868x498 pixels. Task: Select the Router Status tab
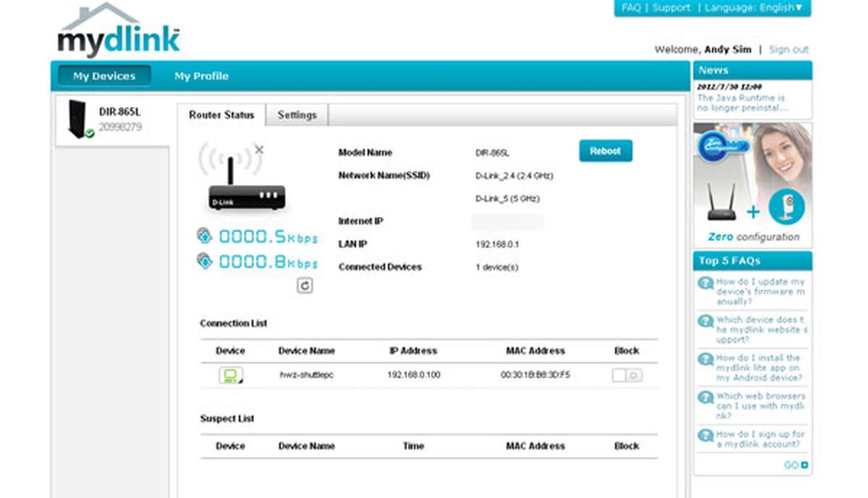[x=222, y=115]
